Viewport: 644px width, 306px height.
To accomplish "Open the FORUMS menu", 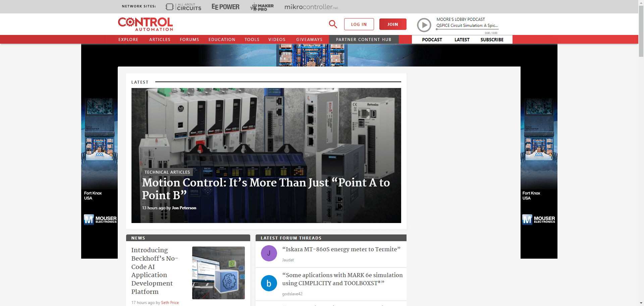I will tap(190, 40).
